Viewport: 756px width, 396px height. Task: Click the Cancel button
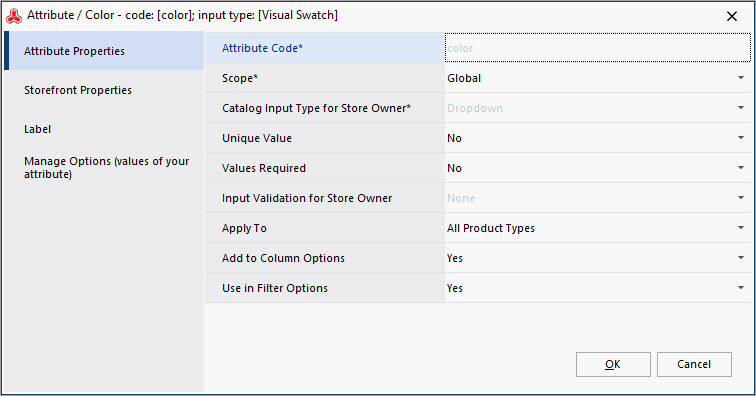[x=694, y=364]
